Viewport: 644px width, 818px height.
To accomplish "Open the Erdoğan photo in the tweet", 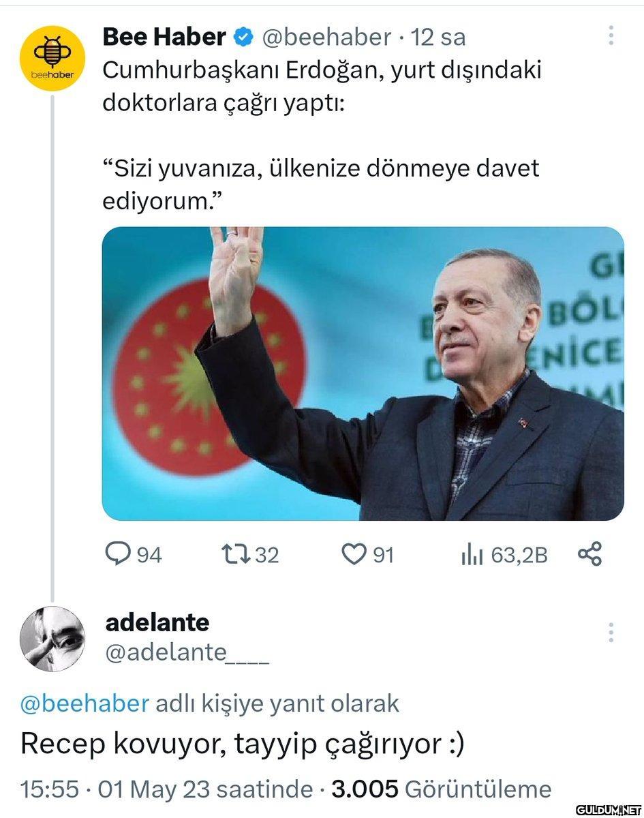I will coord(363,374).
